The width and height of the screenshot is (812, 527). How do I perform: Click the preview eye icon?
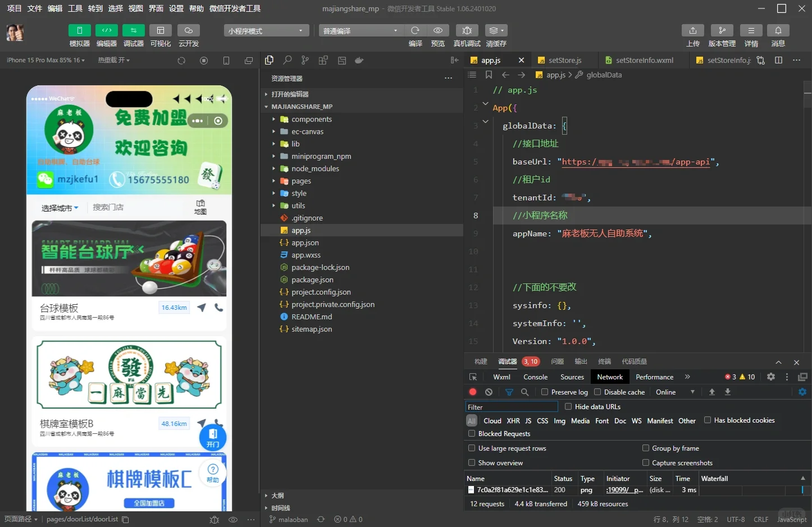[438, 30]
